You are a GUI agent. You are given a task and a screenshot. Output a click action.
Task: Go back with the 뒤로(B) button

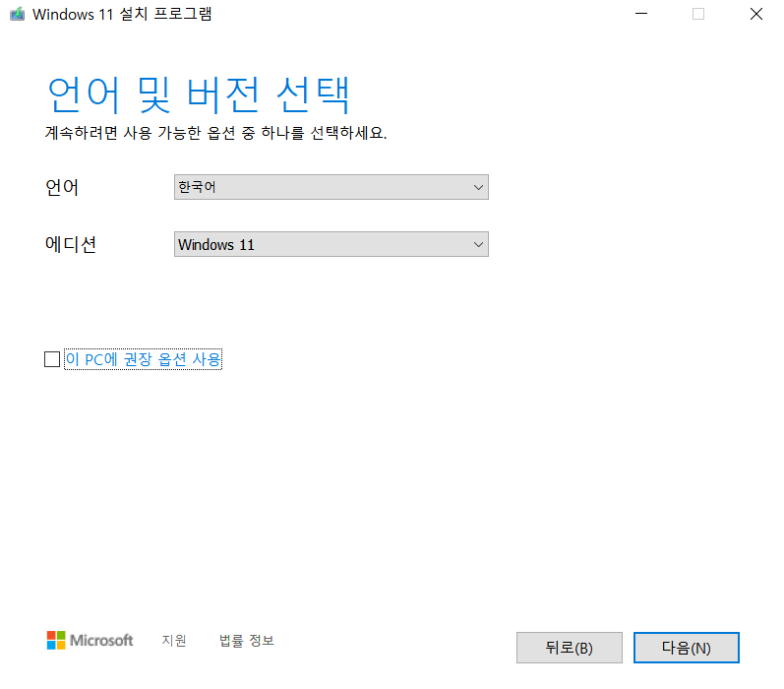pos(569,648)
